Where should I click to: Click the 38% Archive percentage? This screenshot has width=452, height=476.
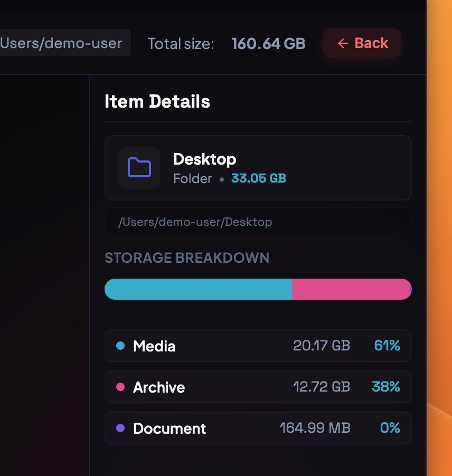(386, 387)
